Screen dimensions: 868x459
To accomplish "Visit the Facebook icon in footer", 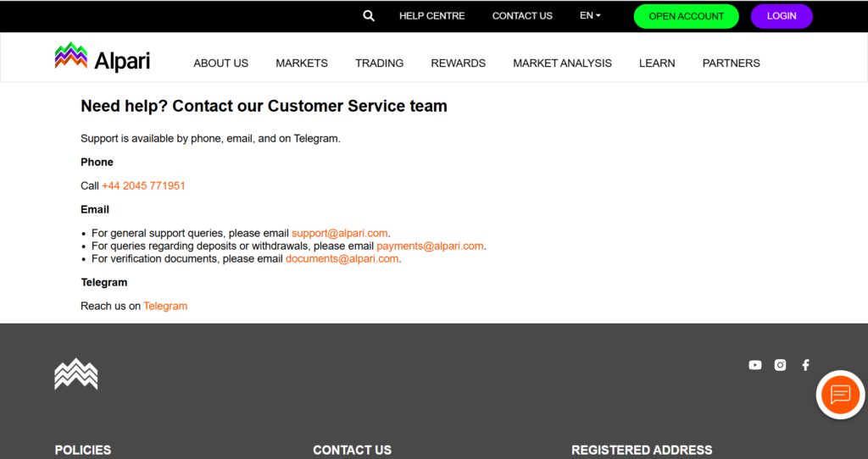I will pyautogui.click(x=805, y=365).
